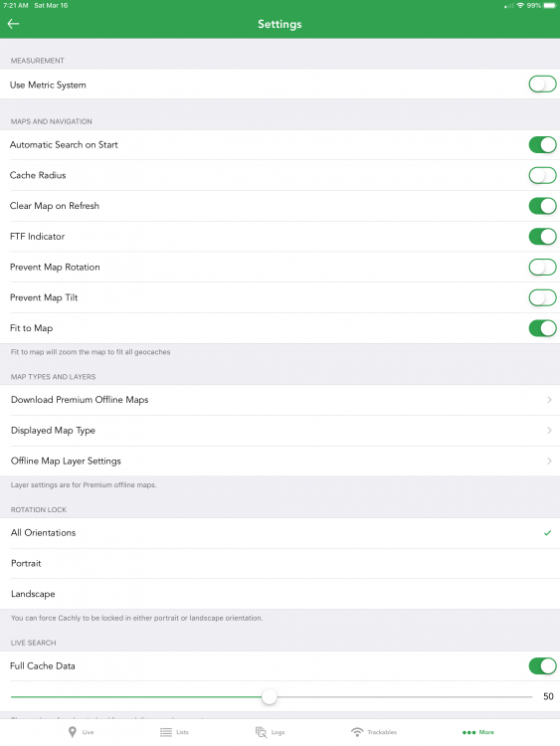Toggle the Cache Radius switch

coord(542,175)
